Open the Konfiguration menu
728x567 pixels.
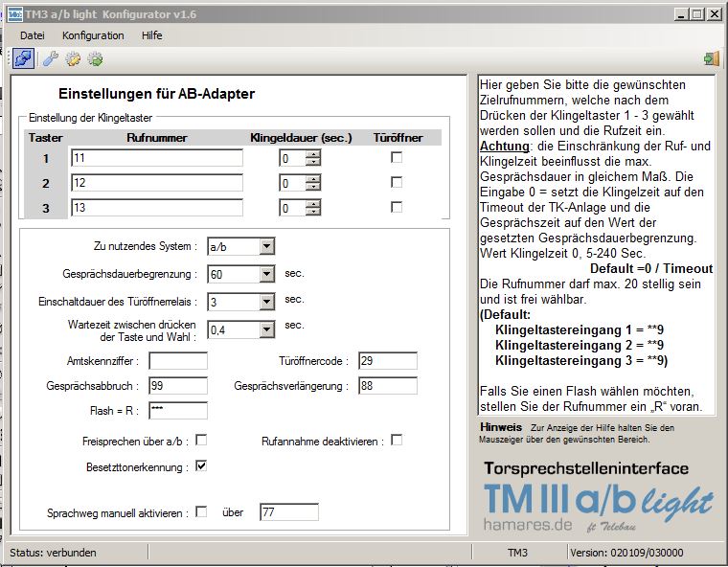coord(93,35)
